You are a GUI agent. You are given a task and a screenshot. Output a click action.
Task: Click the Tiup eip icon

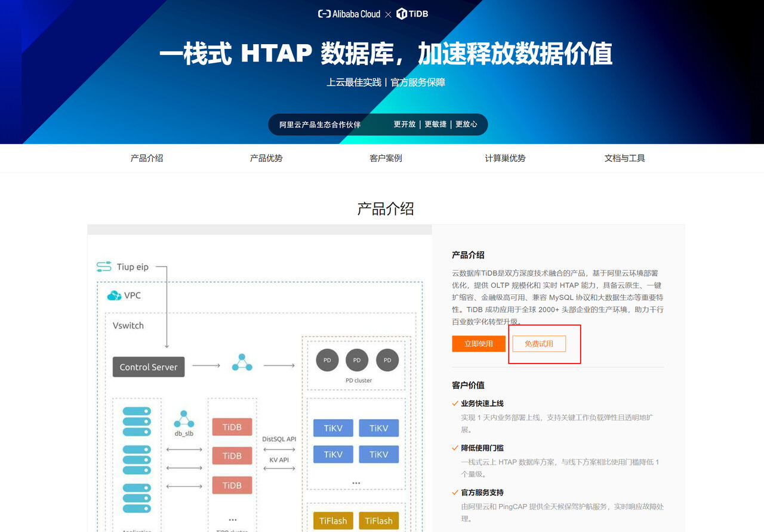click(104, 266)
